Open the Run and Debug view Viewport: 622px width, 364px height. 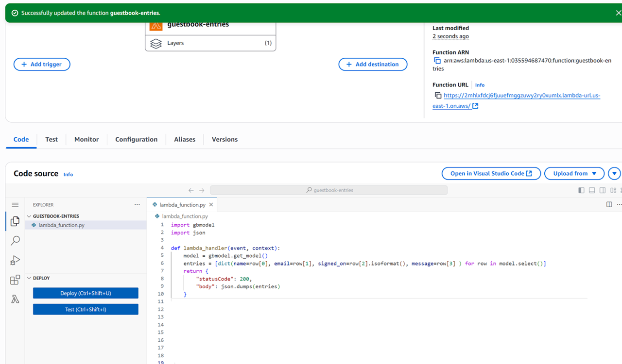15,261
